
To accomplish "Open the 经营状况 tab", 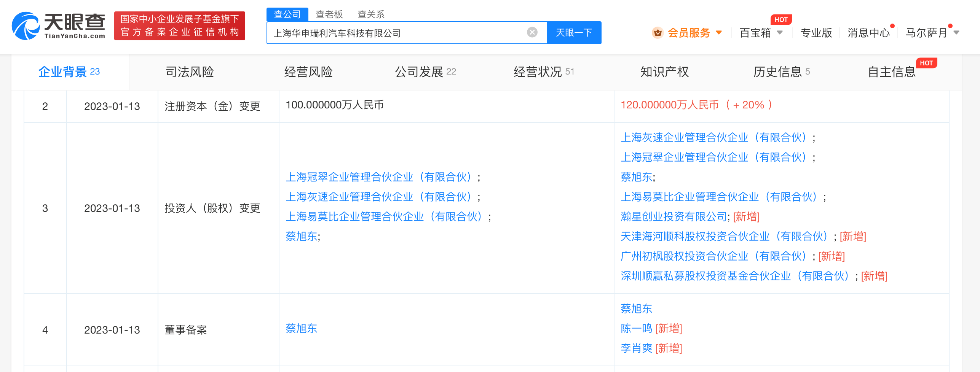I will click(x=544, y=72).
